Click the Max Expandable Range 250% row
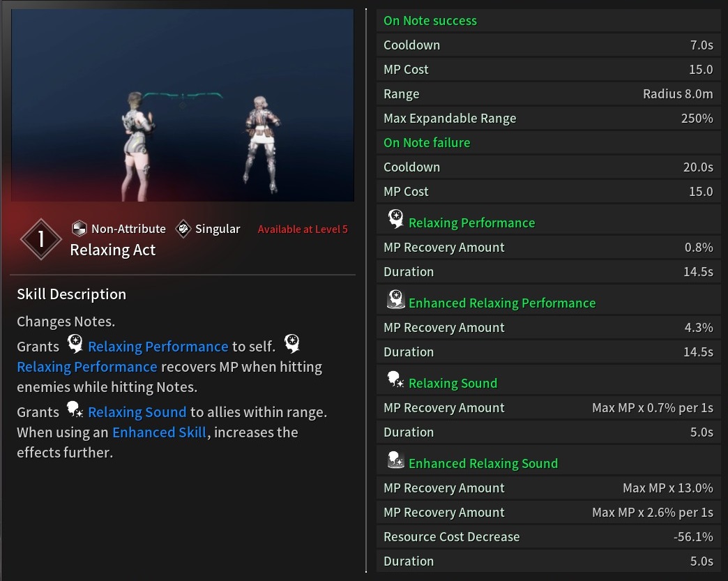Image resolution: width=728 pixels, height=581 pixels. [x=548, y=119]
